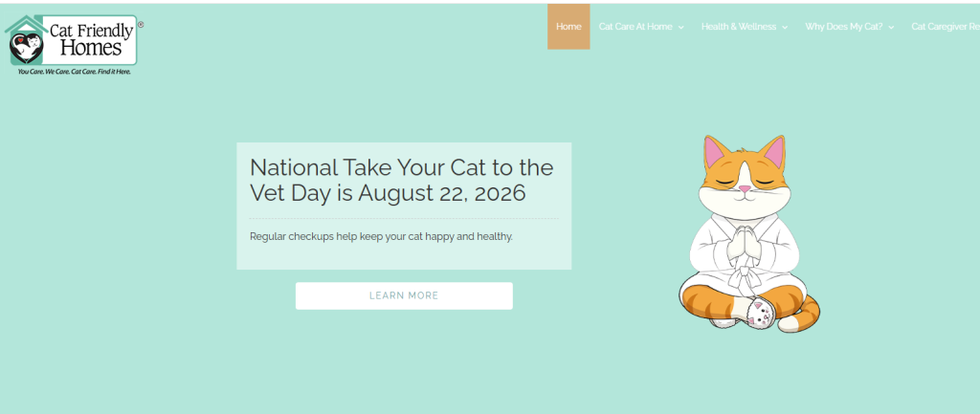Viewport: 980px width, 414px height.
Task: Expand the Why Does My Cat? chevron
Action: pos(891,28)
